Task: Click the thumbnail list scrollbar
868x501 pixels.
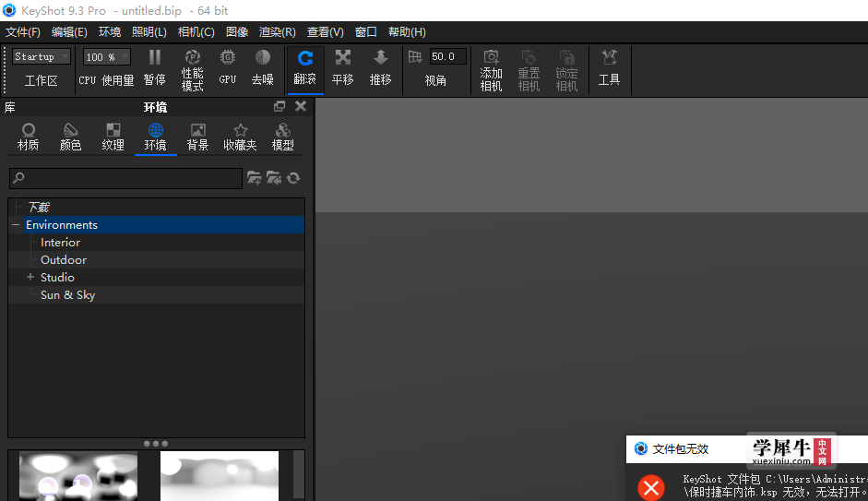Action: tap(298, 475)
